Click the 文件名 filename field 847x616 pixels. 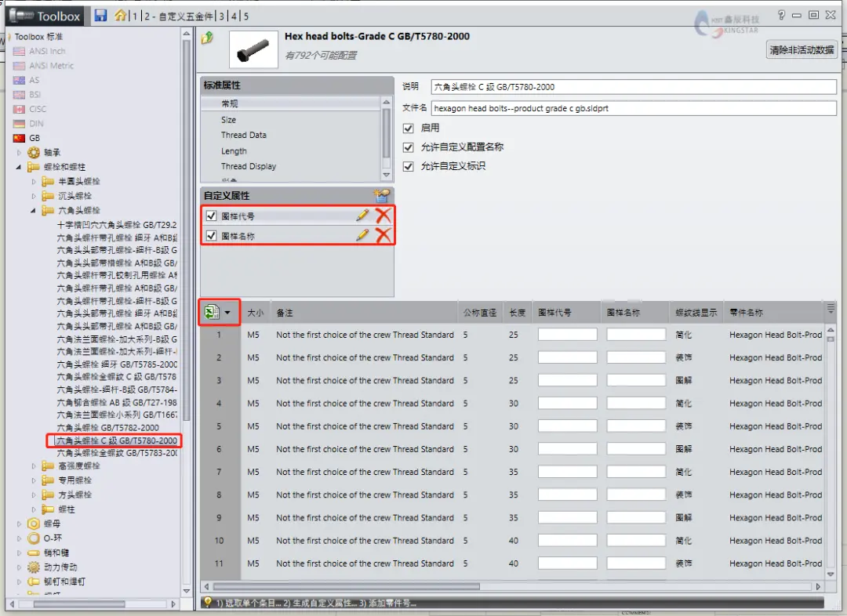pyautogui.click(x=634, y=108)
